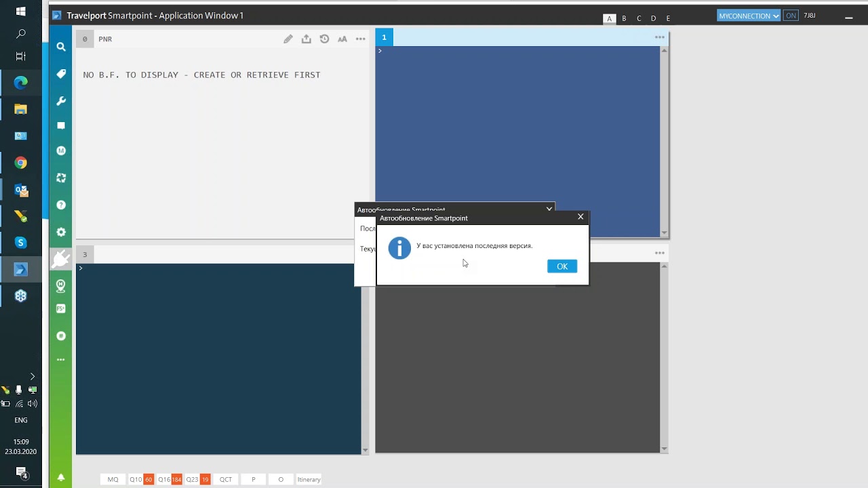Image resolution: width=868 pixels, height=488 pixels.
Task: Launch Microsoft Edge from taskbar
Action: point(21,83)
